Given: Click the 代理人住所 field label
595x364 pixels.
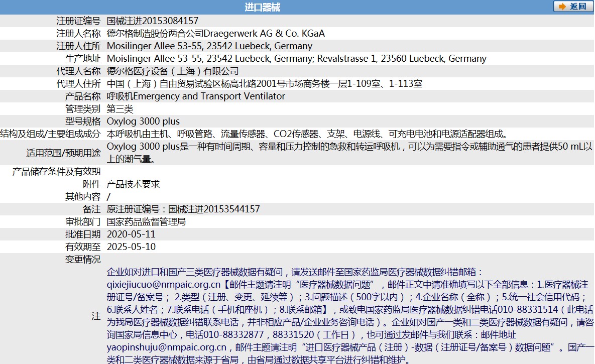Looking at the screenshot, I should 78,83.
